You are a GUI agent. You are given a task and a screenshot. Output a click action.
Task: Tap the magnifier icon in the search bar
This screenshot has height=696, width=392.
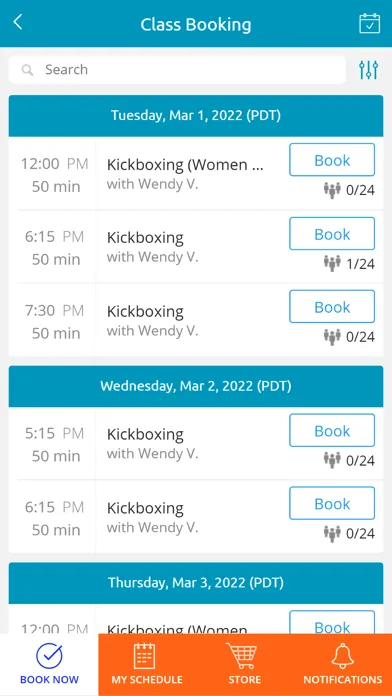tap(28, 70)
